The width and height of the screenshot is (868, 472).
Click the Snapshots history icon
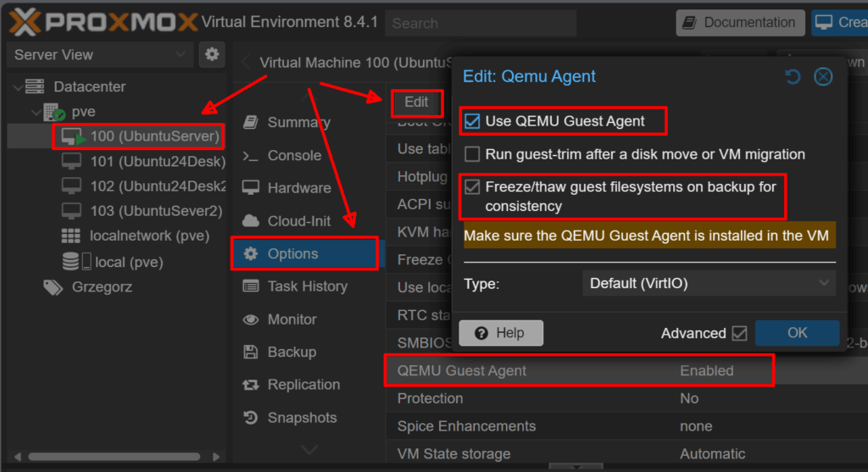click(x=251, y=418)
